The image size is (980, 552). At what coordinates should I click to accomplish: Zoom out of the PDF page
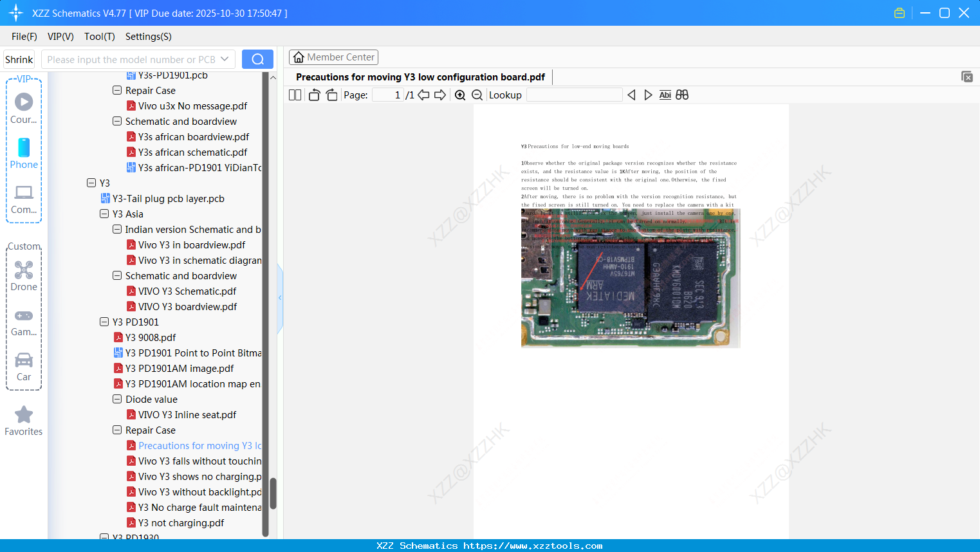[477, 95]
